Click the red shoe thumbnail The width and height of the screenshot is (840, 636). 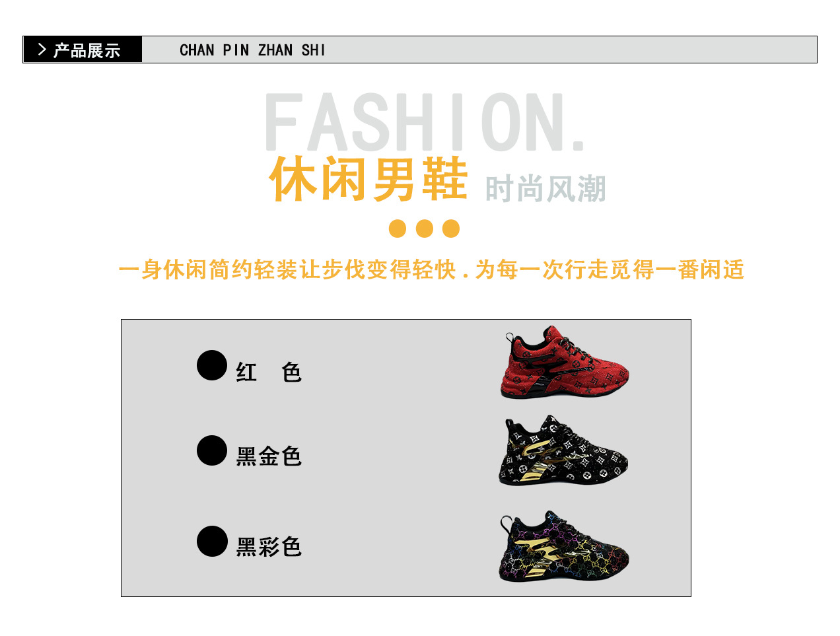[565, 362]
